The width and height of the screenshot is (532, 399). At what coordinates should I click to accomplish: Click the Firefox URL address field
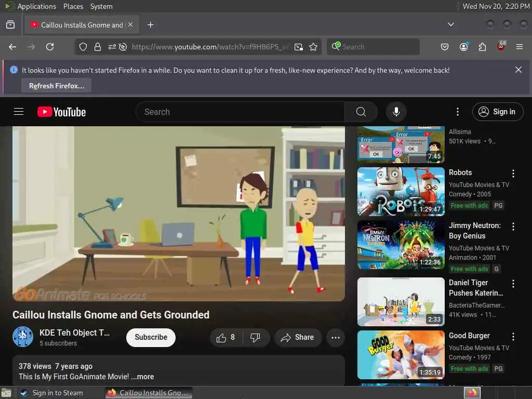tap(210, 47)
